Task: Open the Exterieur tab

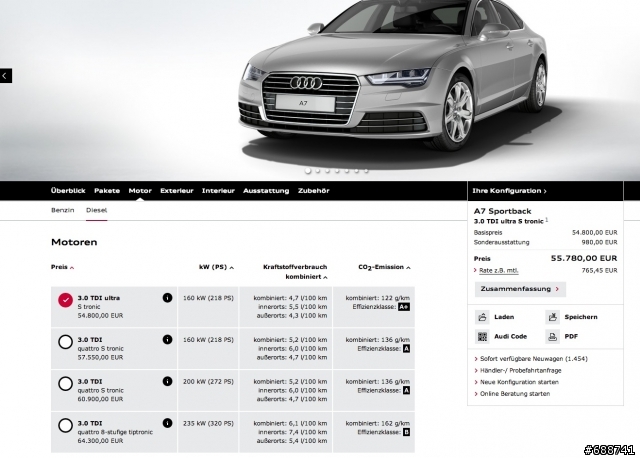Action: [x=177, y=191]
